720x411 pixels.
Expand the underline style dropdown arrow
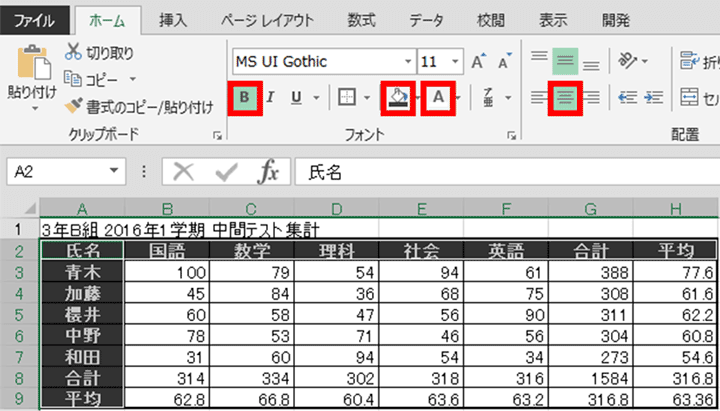point(316,97)
